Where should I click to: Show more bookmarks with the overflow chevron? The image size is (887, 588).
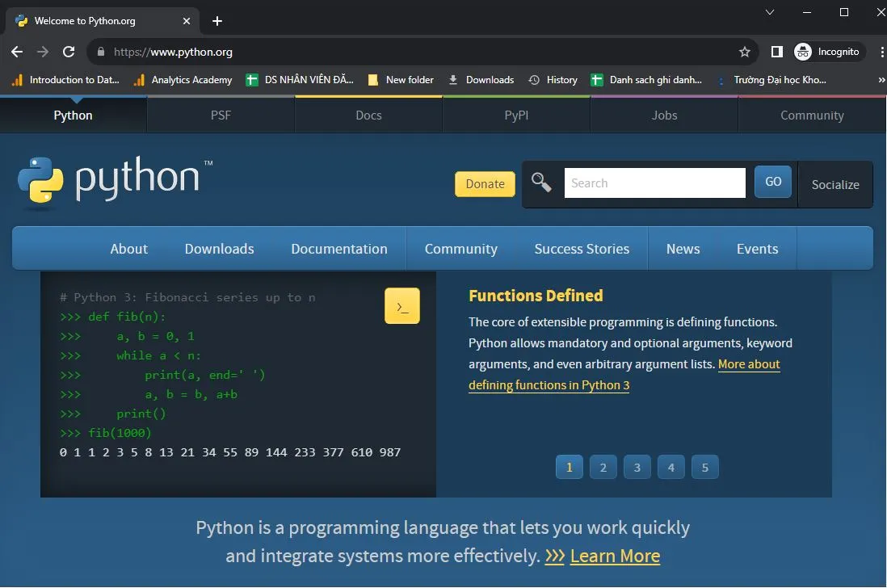pos(881,80)
